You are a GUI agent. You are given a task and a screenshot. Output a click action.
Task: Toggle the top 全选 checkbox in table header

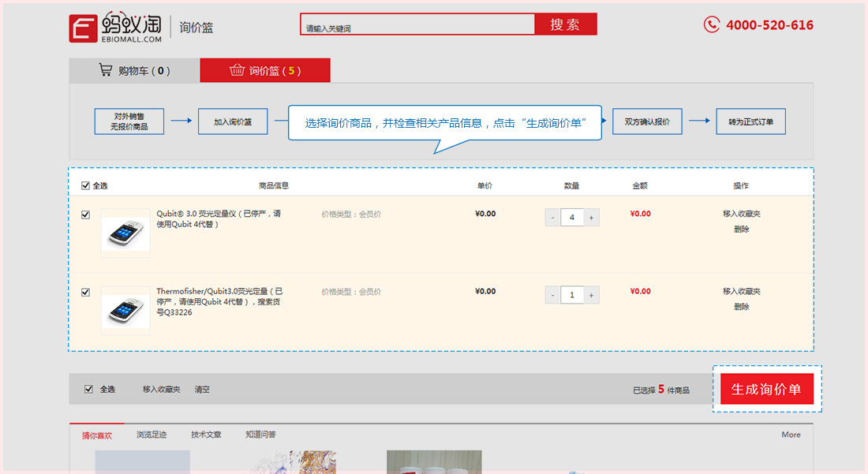(x=85, y=185)
